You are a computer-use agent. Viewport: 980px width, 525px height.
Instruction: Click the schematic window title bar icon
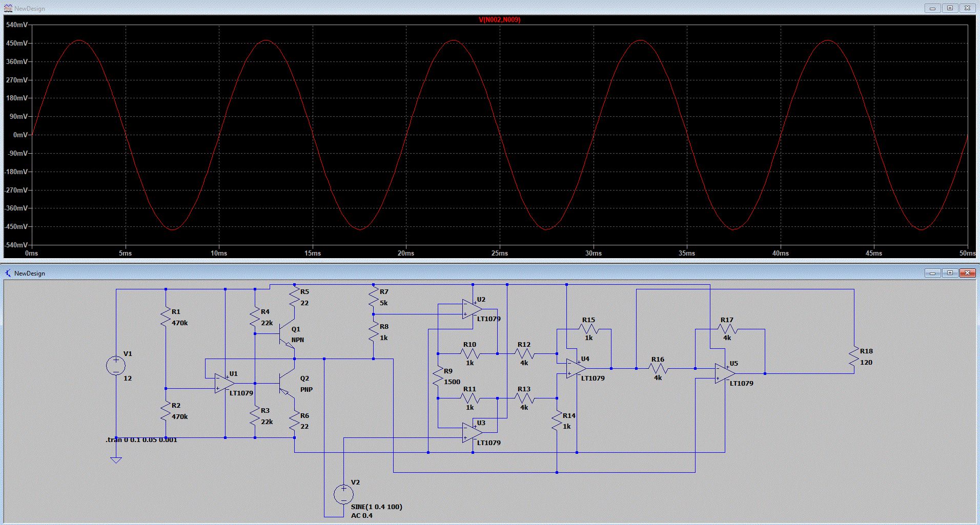point(8,273)
